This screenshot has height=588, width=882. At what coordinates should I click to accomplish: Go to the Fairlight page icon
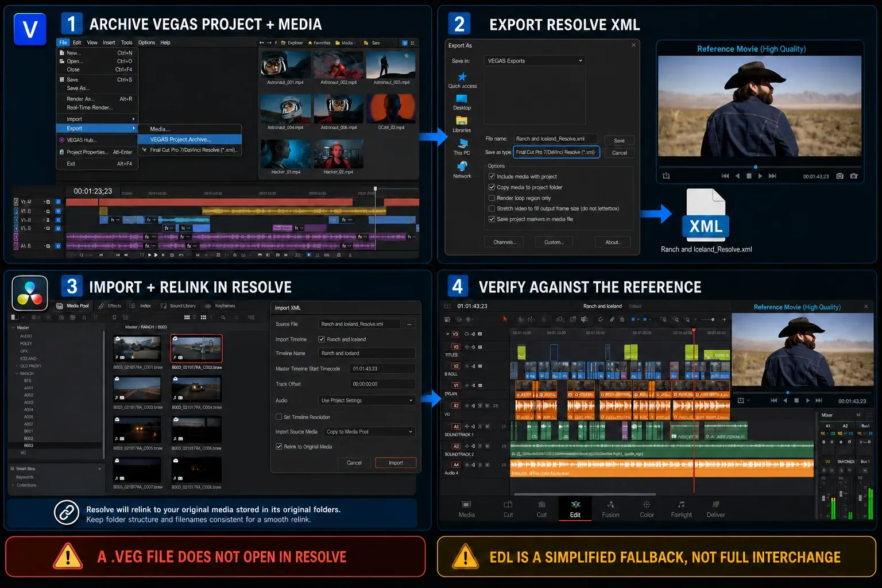pos(681,504)
